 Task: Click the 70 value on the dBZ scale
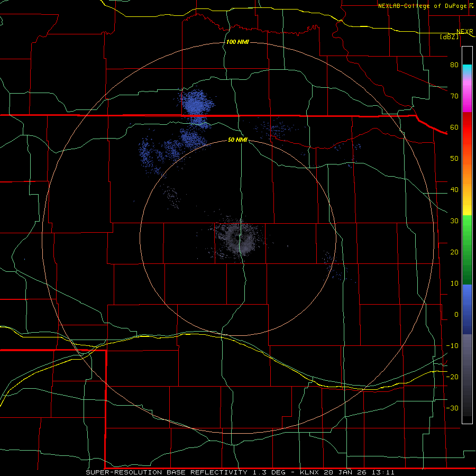pos(454,96)
